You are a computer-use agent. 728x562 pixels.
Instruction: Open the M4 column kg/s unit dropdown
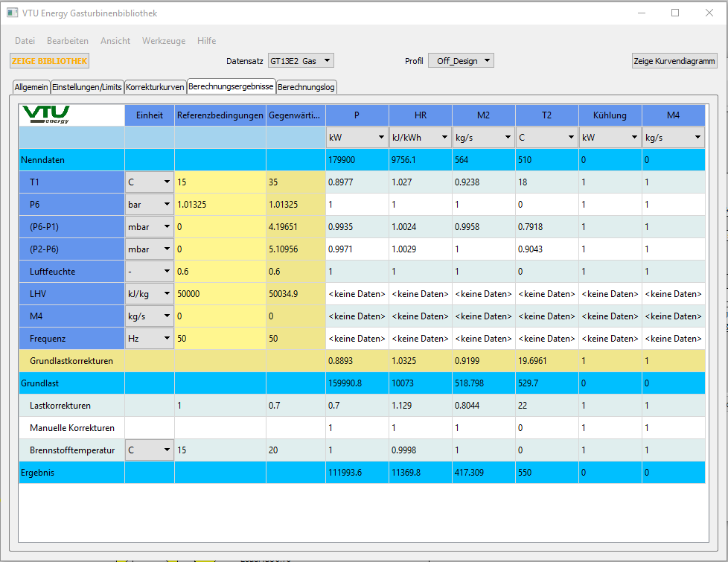pyautogui.click(x=673, y=138)
